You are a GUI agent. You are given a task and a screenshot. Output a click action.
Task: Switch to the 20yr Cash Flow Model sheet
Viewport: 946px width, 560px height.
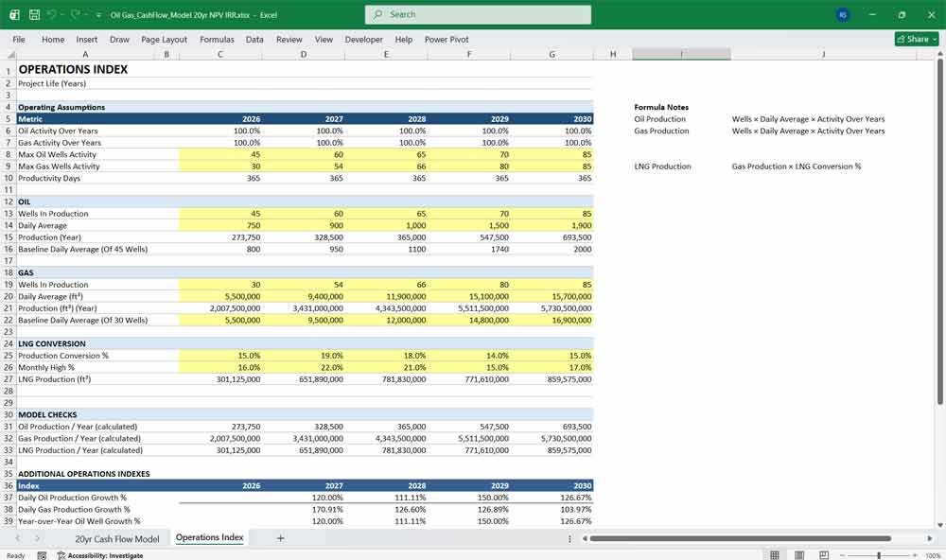coord(117,538)
